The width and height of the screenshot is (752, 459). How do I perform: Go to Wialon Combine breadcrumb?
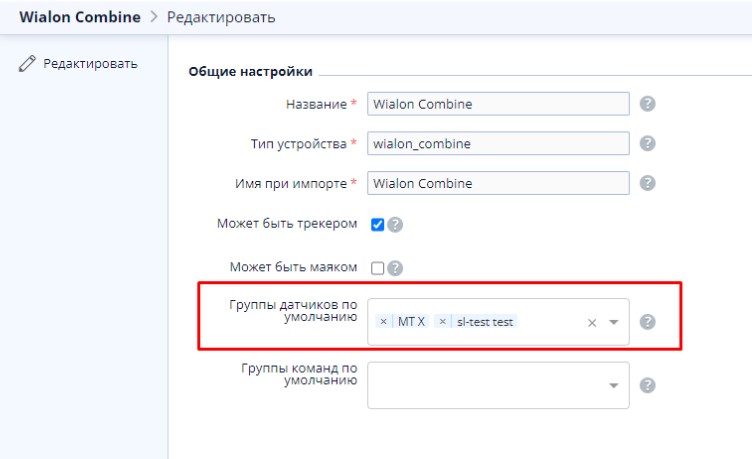(x=80, y=17)
